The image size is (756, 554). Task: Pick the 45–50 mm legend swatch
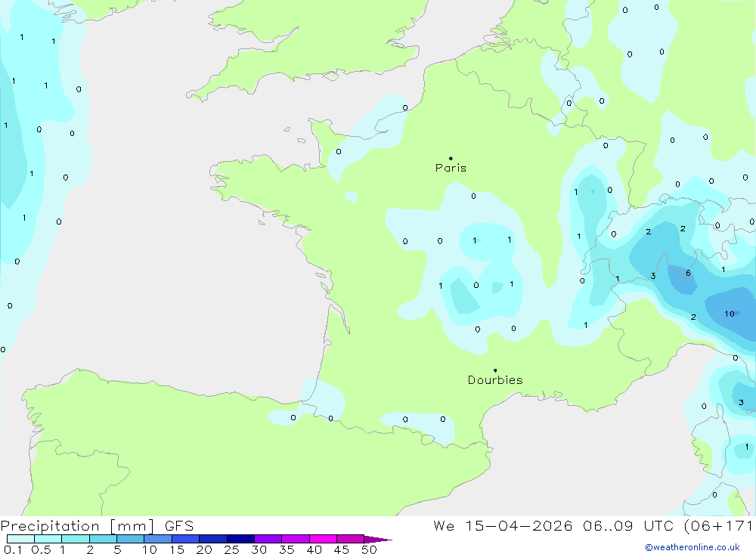pos(351,539)
